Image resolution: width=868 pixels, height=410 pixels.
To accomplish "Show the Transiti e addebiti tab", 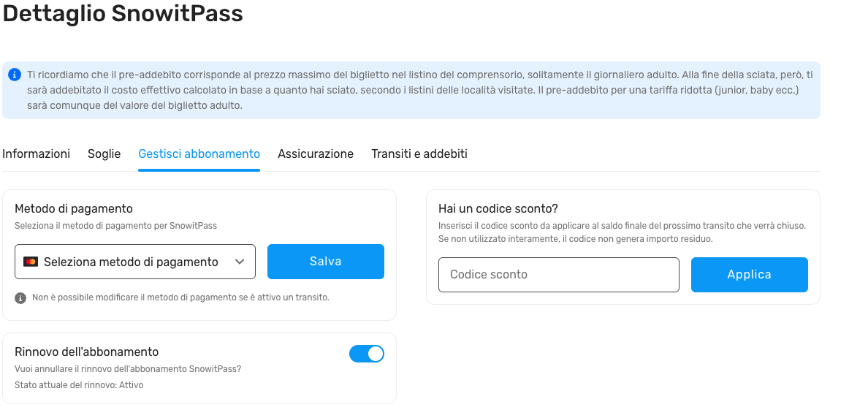I will pos(419,153).
